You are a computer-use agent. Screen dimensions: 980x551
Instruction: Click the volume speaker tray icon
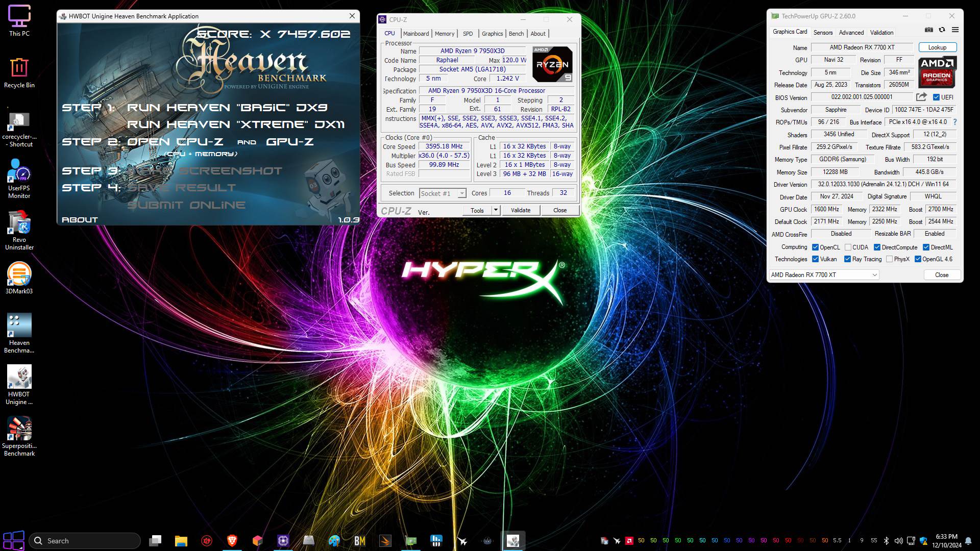tap(898, 541)
